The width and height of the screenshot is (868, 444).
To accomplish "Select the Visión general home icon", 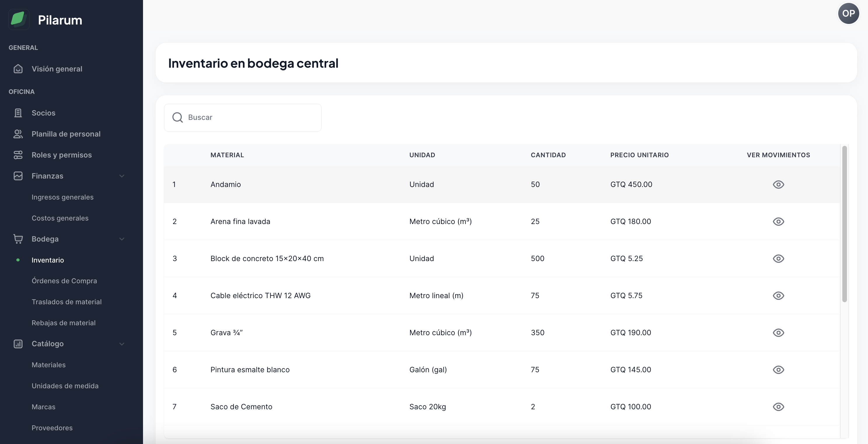I will pyautogui.click(x=18, y=69).
